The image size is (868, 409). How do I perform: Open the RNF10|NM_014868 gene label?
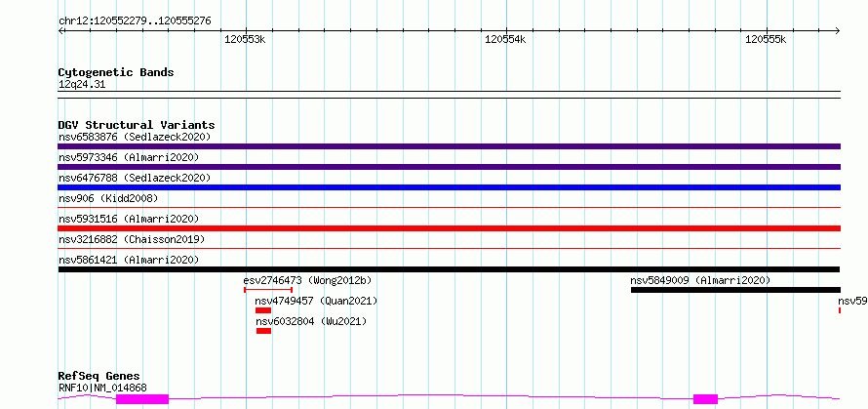pyautogui.click(x=102, y=388)
